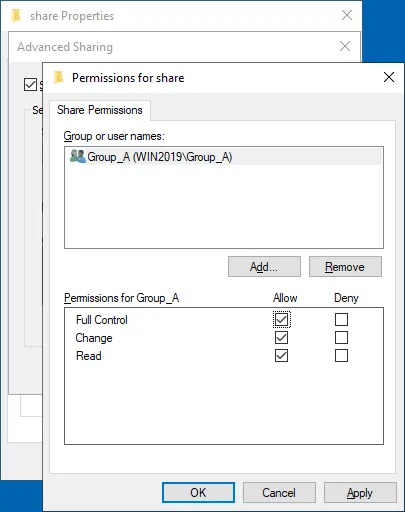Image resolution: width=405 pixels, height=512 pixels.
Task: Toggle Allow checkbox for Change
Action: (282, 338)
